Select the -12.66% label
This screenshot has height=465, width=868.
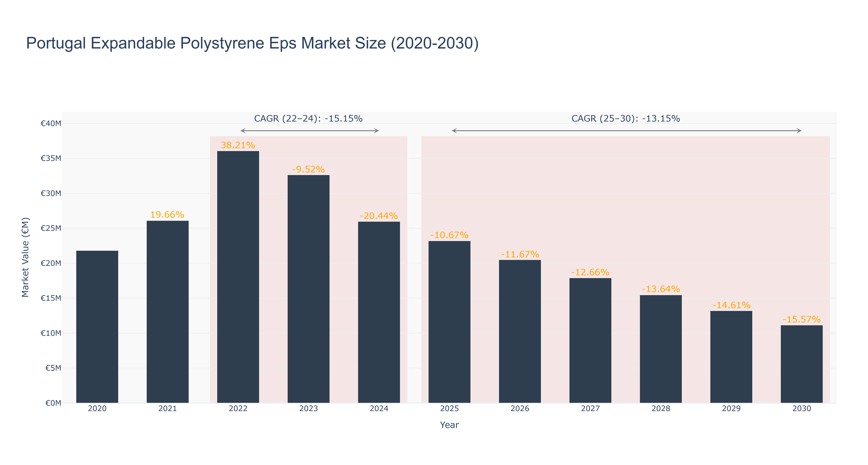pyautogui.click(x=590, y=272)
